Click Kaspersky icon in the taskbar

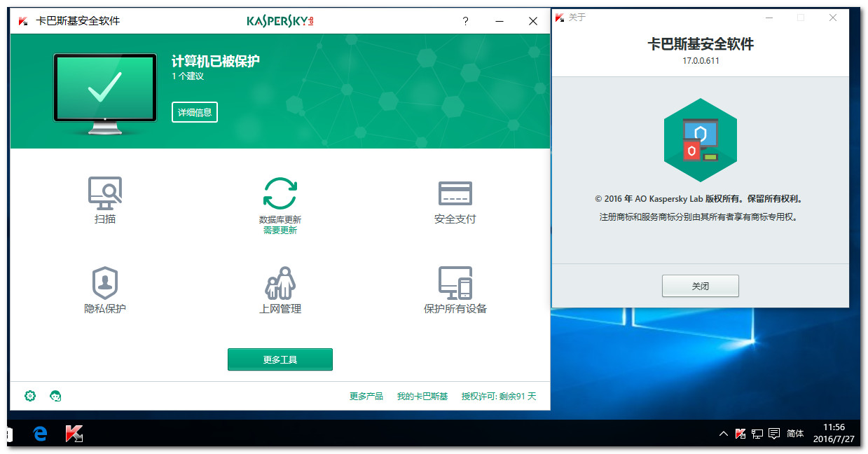pos(74,434)
